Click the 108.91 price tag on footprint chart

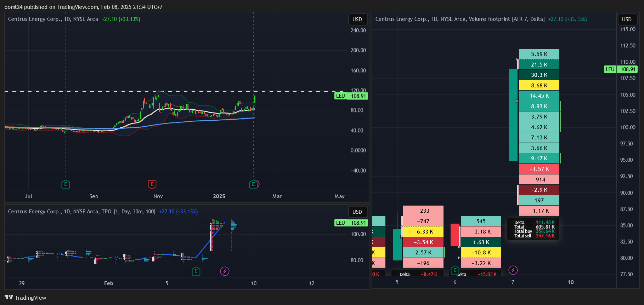pyautogui.click(x=628, y=69)
